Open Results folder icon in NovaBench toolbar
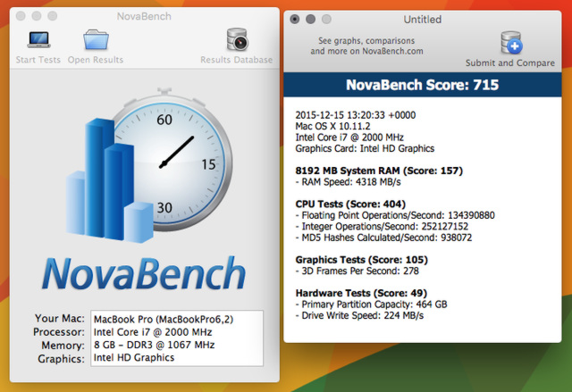The width and height of the screenshot is (572, 392). pos(96,39)
